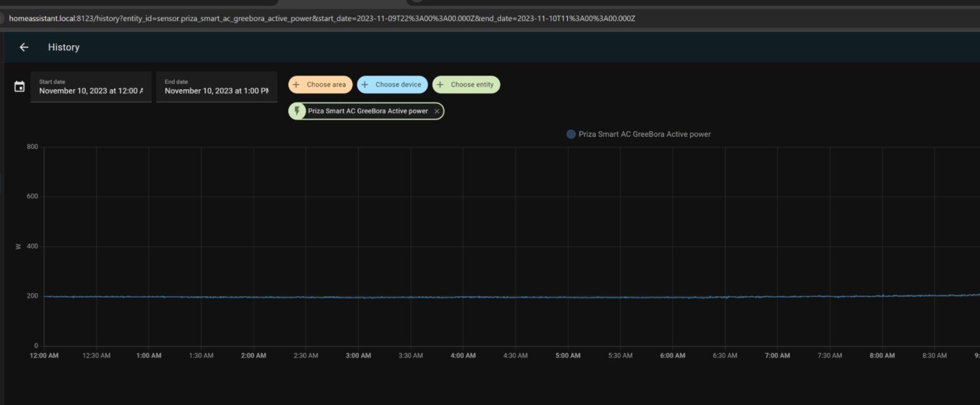Edit the Start date field
This screenshot has height=405, width=980.
click(91, 87)
